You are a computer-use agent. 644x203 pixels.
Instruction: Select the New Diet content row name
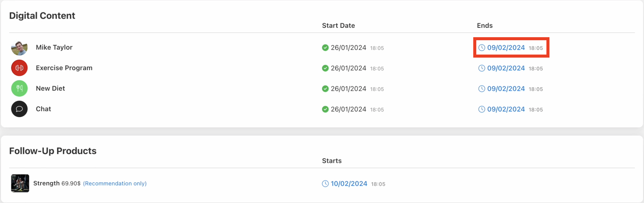(50, 88)
